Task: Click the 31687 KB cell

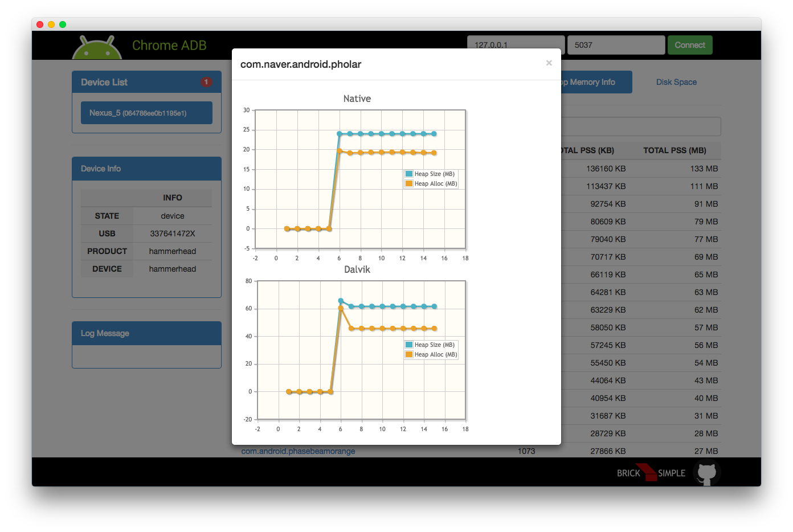Action: pos(608,416)
